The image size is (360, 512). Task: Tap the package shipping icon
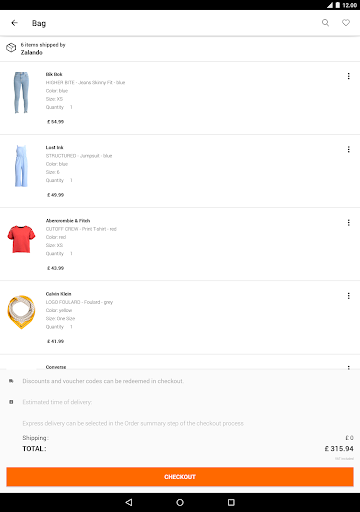[11, 48]
